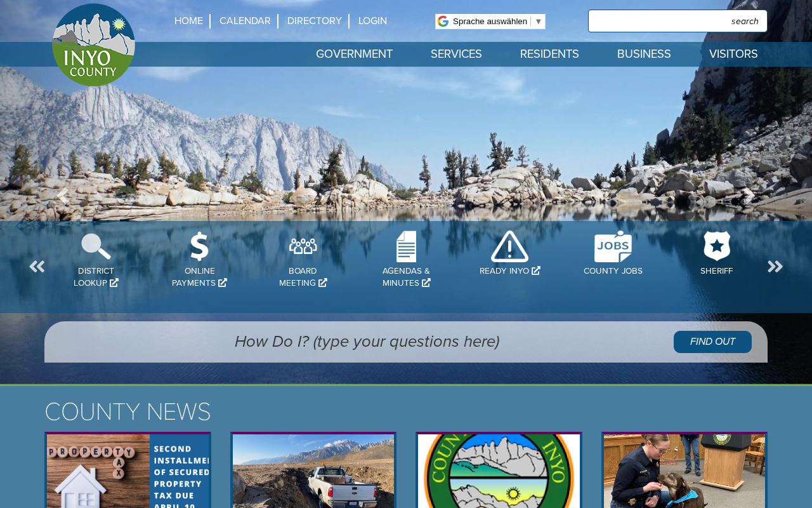
Task: Click the County Jobs icon
Action: pos(613,246)
